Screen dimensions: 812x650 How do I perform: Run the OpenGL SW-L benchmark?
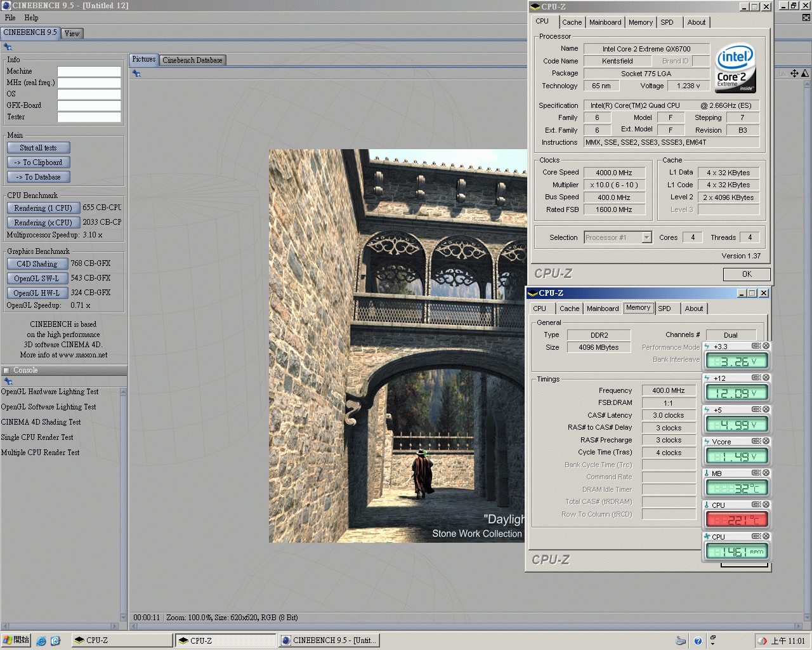pyautogui.click(x=37, y=279)
